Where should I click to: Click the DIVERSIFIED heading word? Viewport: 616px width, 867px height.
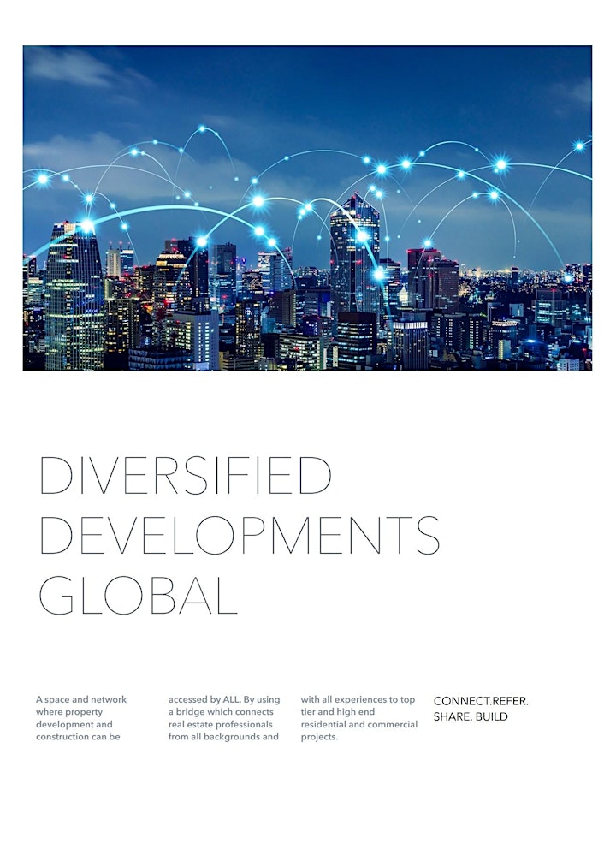pyautogui.click(x=186, y=476)
